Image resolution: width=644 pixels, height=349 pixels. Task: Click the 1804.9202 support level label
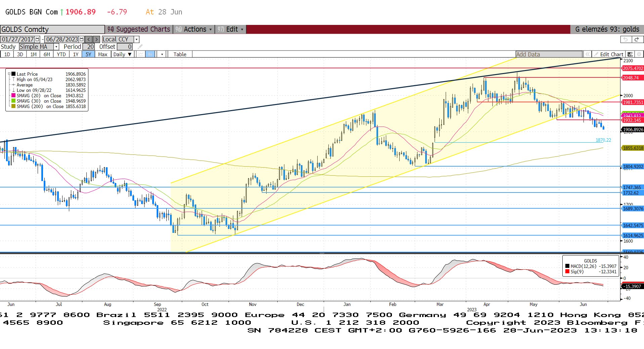point(633,167)
